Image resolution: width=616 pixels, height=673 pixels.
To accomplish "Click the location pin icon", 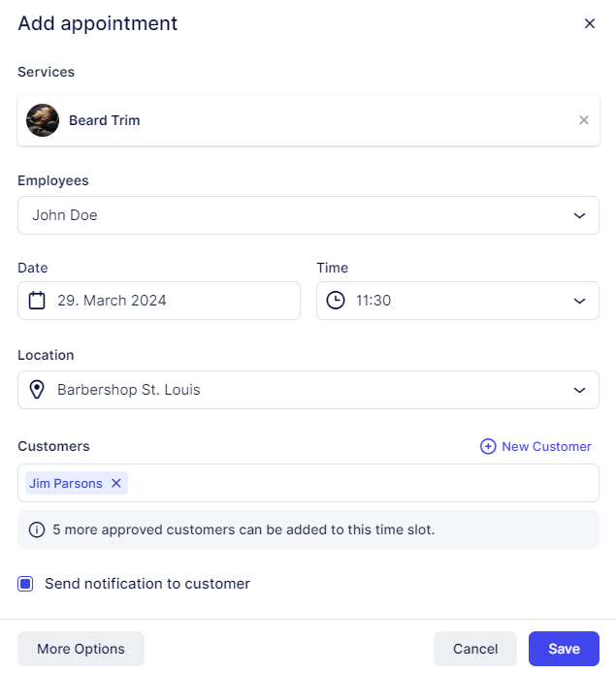I will [37, 390].
